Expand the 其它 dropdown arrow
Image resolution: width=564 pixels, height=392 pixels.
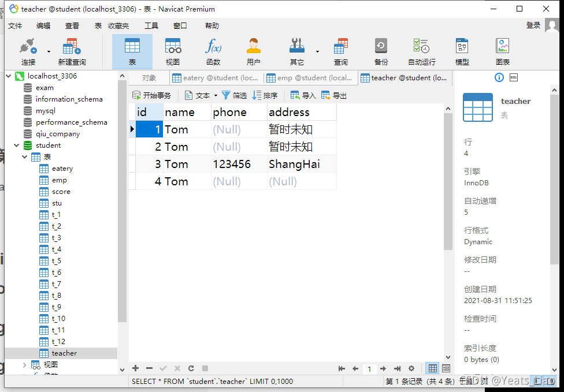click(317, 52)
